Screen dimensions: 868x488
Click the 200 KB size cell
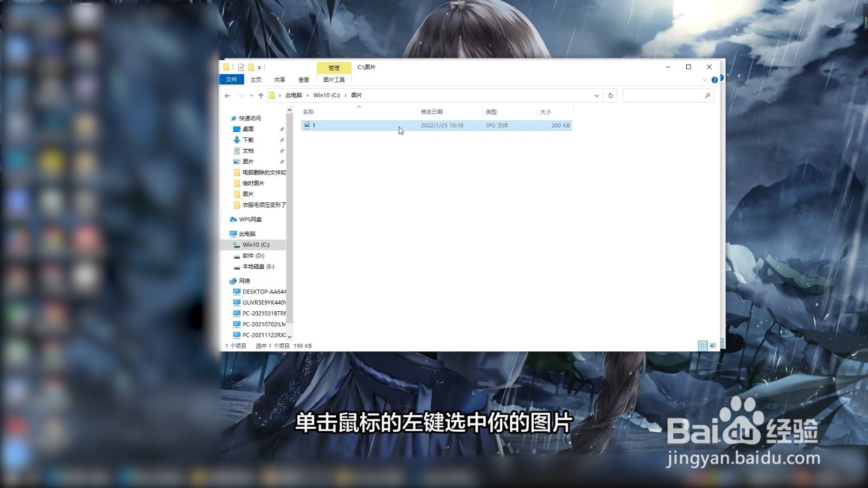tap(560, 125)
